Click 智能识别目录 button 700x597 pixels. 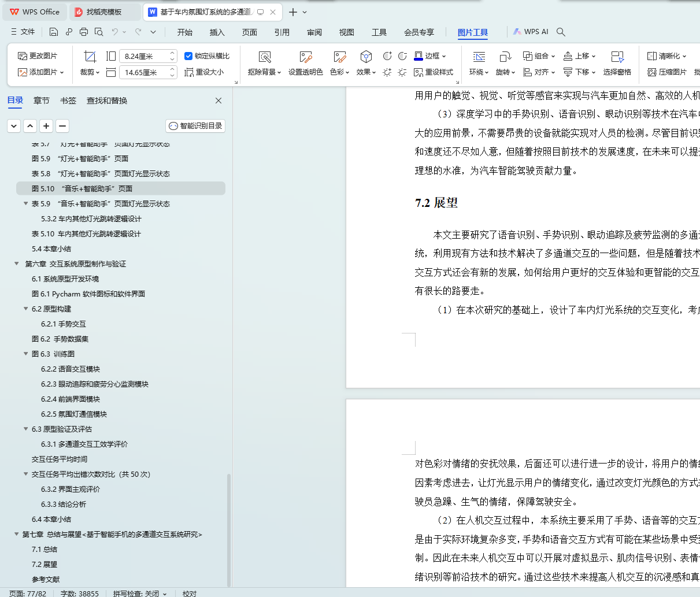(195, 125)
